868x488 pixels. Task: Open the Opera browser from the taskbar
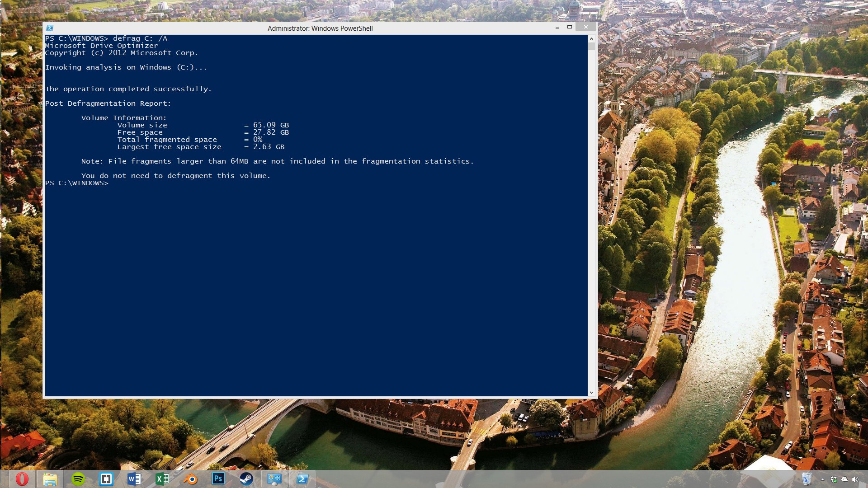[x=22, y=479]
